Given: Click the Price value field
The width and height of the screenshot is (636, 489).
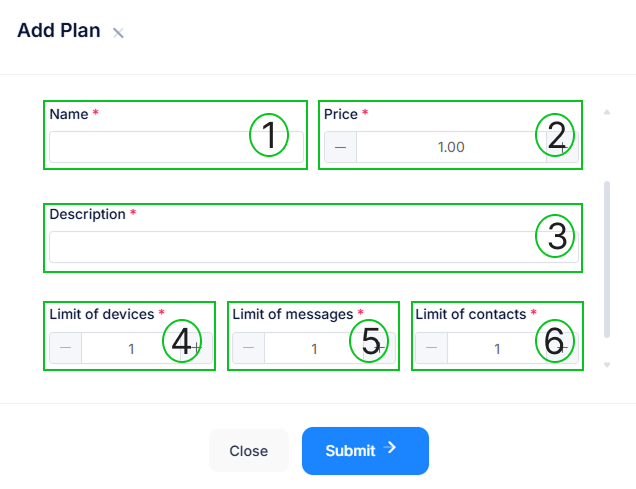Looking at the screenshot, I should (450, 147).
